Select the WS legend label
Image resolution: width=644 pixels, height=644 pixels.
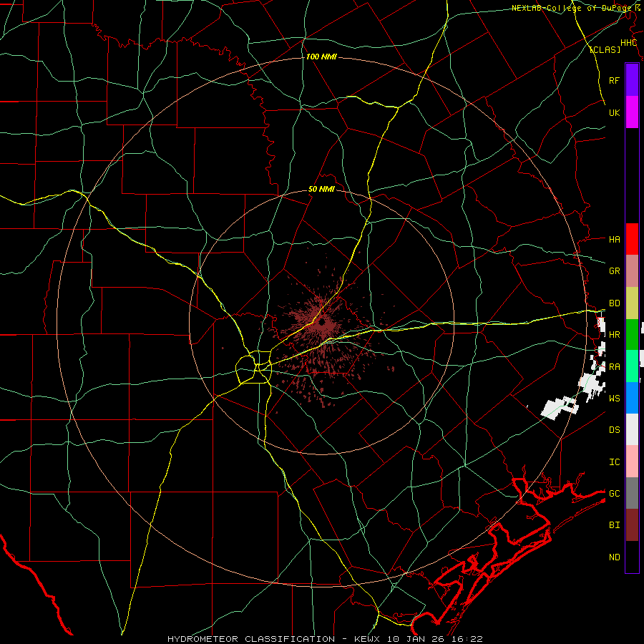pyautogui.click(x=614, y=398)
